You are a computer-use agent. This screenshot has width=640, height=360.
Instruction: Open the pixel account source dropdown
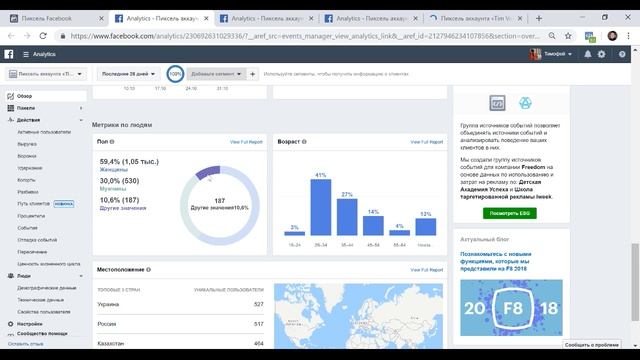pyautogui.click(x=46, y=74)
